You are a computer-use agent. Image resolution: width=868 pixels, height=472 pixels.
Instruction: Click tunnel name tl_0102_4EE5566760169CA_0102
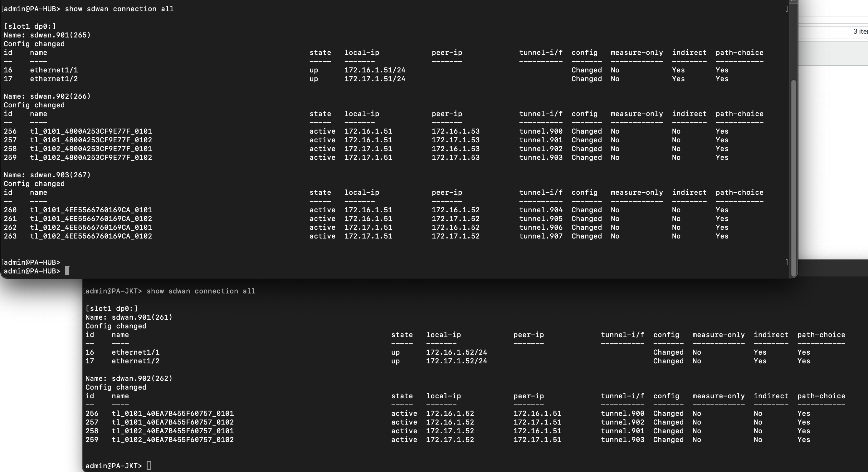(x=91, y=236)
